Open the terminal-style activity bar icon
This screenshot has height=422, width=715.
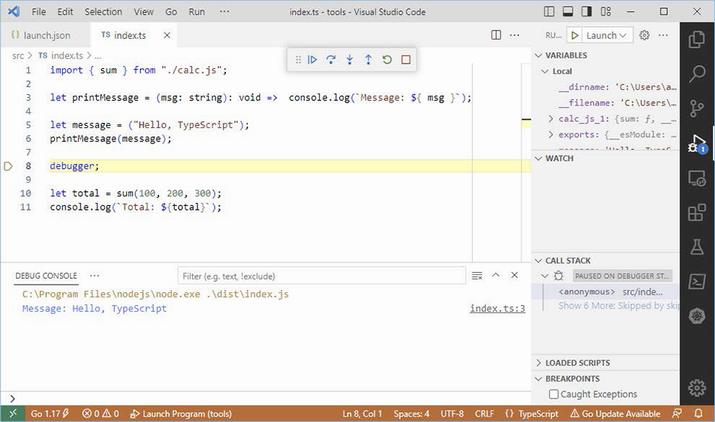pyautogui.click(x=697, y=281)
